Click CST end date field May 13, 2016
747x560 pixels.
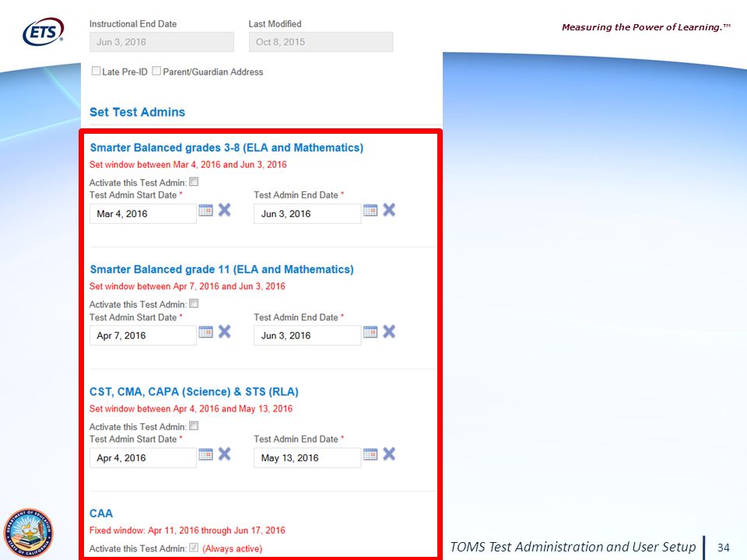(x=307, y=458)
